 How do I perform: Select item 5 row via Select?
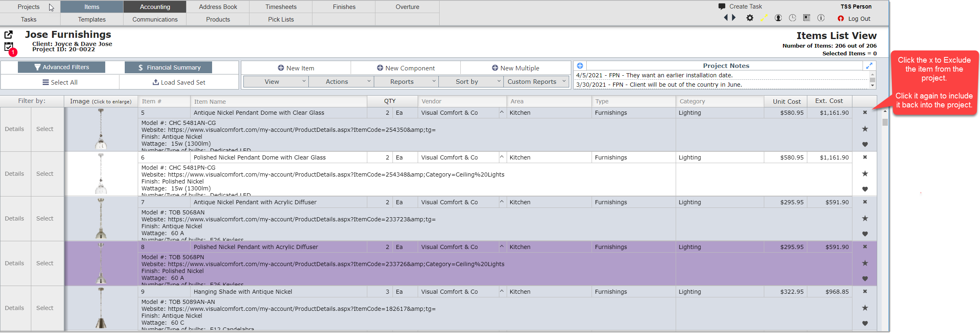click(x=45, y=129)
